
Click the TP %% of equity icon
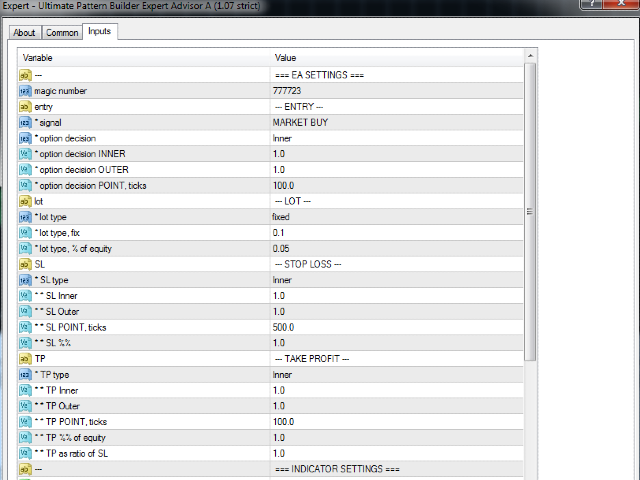coord(25,438)
